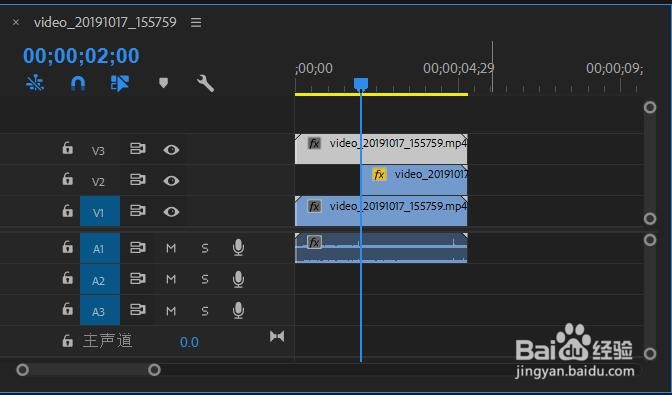Hide track V1 output with eye icon
This screenshot has width=672, height=395.
click(171, 212)
